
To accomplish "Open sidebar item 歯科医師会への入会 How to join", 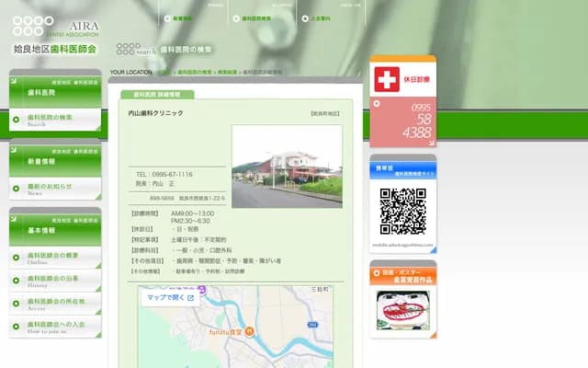I will click(55, 327).
